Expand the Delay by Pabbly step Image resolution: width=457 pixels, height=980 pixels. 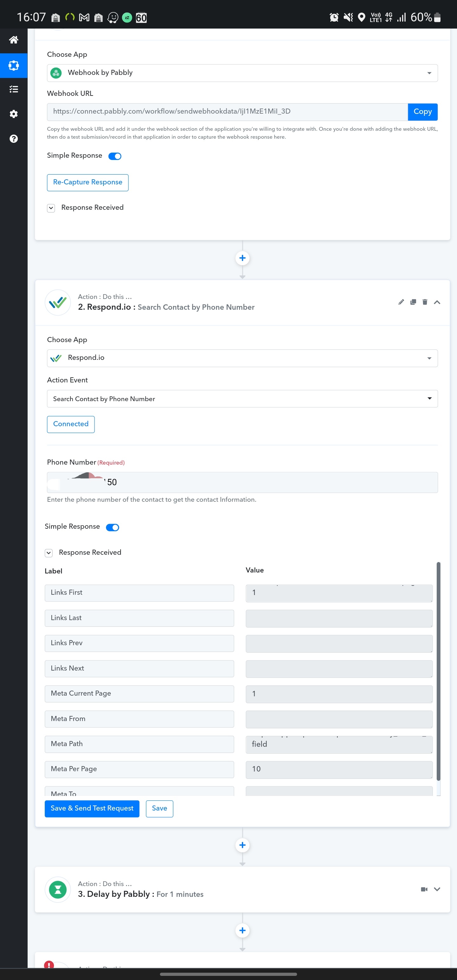[x=437, y=889]
